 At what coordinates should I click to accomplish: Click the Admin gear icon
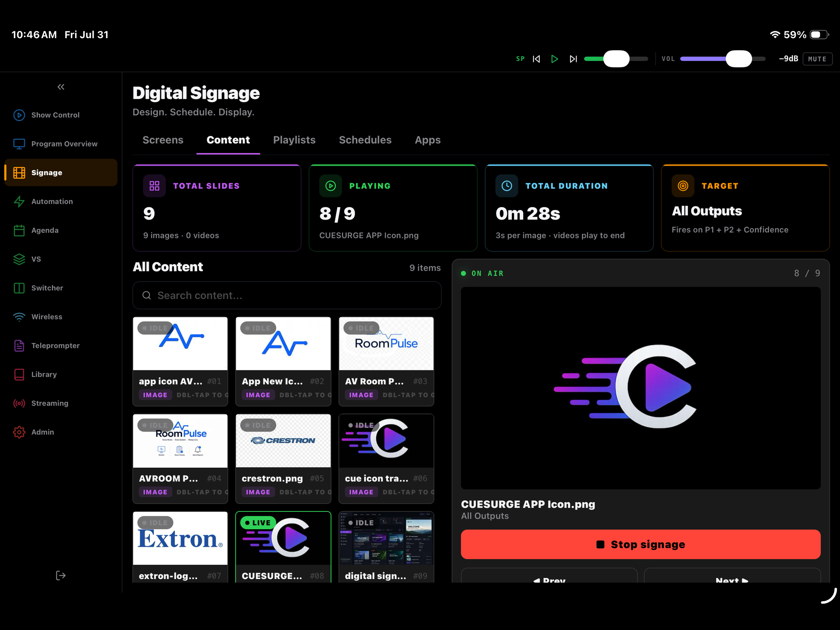click(19, 432)
